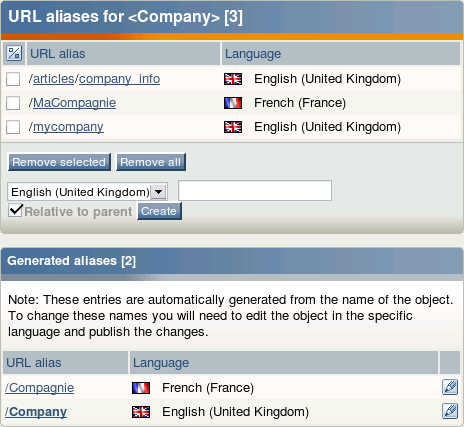Click UK flag in Generated aliases table
The width and height of the screenshot is (464, 427).
[x=141, y=412]
